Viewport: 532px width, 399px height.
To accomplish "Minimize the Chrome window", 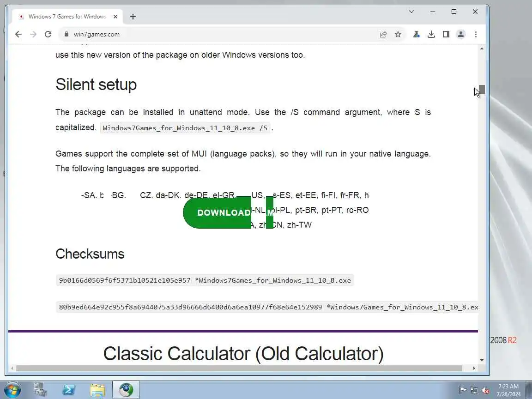I will point(433,12).
